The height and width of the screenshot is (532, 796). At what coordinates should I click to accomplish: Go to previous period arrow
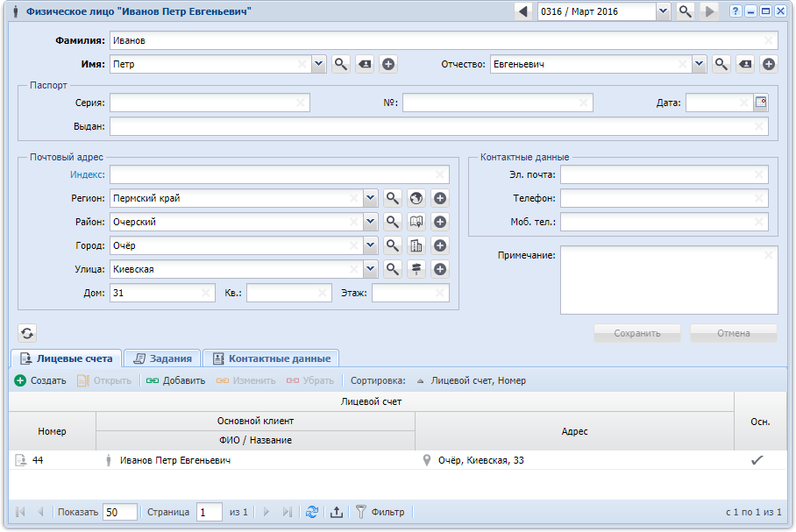[x=523, y=11]
